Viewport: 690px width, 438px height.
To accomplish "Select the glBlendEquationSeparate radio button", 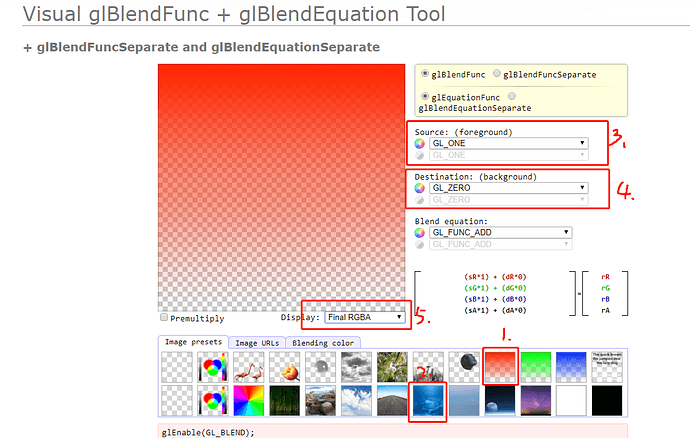I will tap(512, 96).
